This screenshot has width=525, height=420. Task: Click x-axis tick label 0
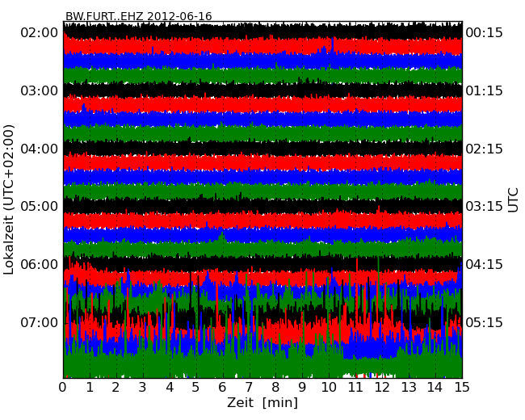click(x=63, y=387)
